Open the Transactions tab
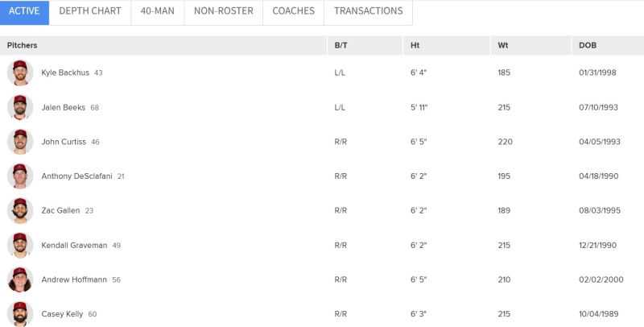Screen dimensions: 644x327 pyautogui.click(x=369, y=11)
